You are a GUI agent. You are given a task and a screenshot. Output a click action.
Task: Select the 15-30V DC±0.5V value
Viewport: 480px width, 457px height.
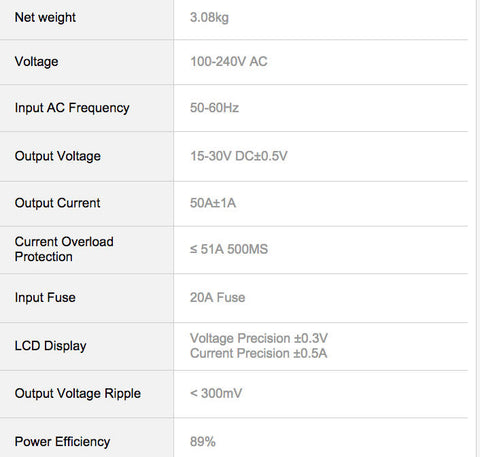tap(239, 156)
